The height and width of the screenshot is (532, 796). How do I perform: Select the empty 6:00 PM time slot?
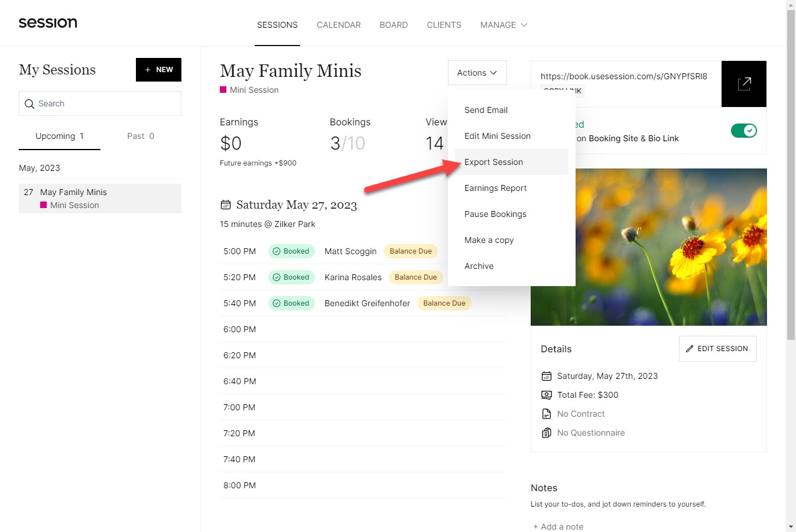click(x=363, y=329)
